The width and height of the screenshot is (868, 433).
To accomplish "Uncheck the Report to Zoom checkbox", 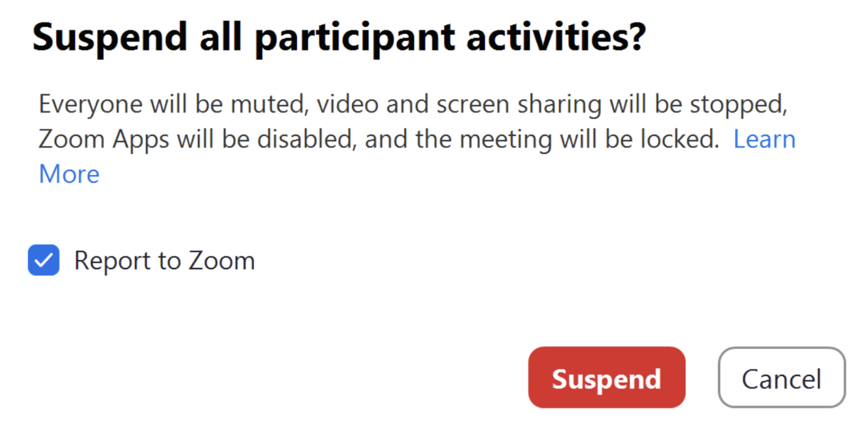I will (44, 261).
